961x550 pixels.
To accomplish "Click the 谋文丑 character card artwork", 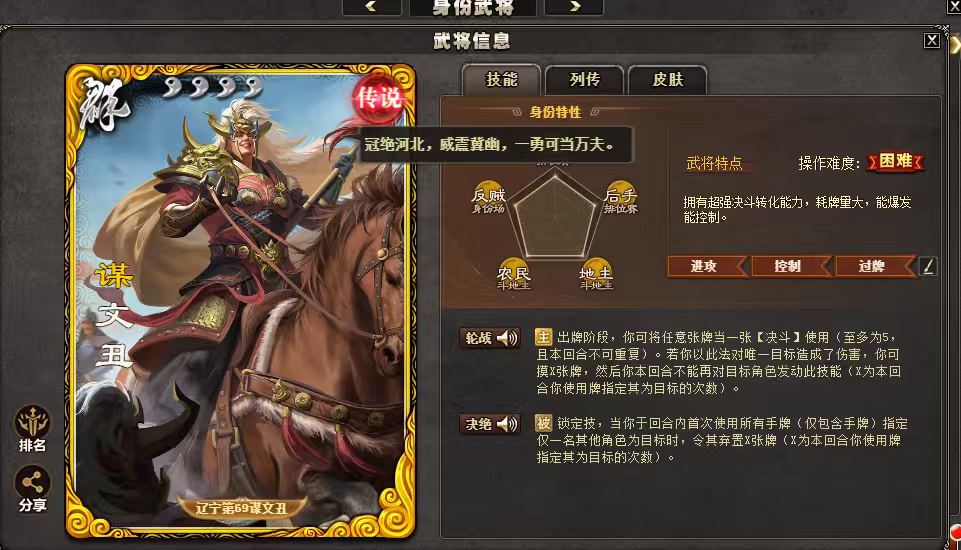I will coord(240,301).
